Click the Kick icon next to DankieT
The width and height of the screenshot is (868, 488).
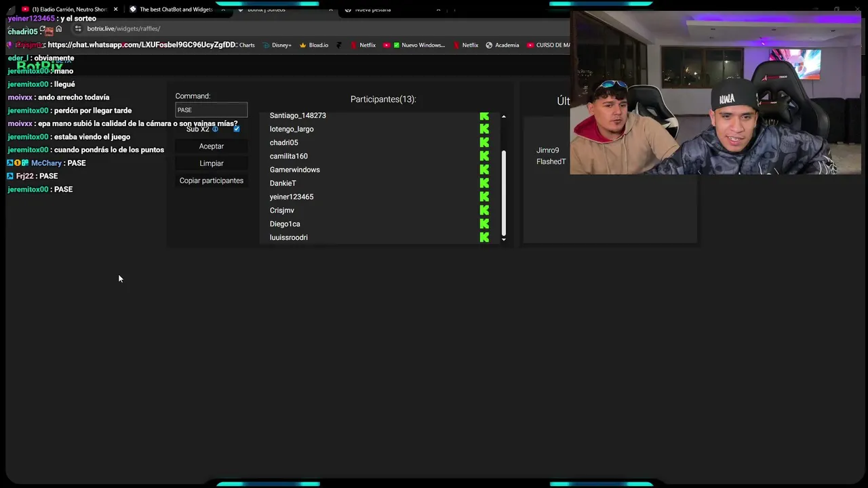point(484,183)
